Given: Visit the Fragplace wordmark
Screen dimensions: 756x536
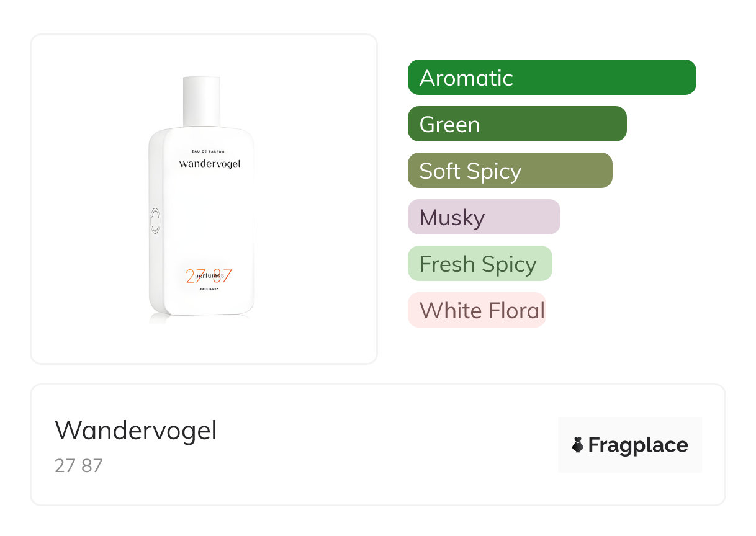Looking at the screenshot, I should click(638, 445).
